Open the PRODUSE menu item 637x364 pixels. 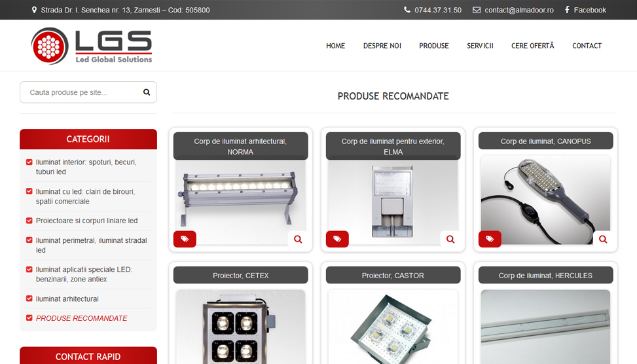coord(434,46)
